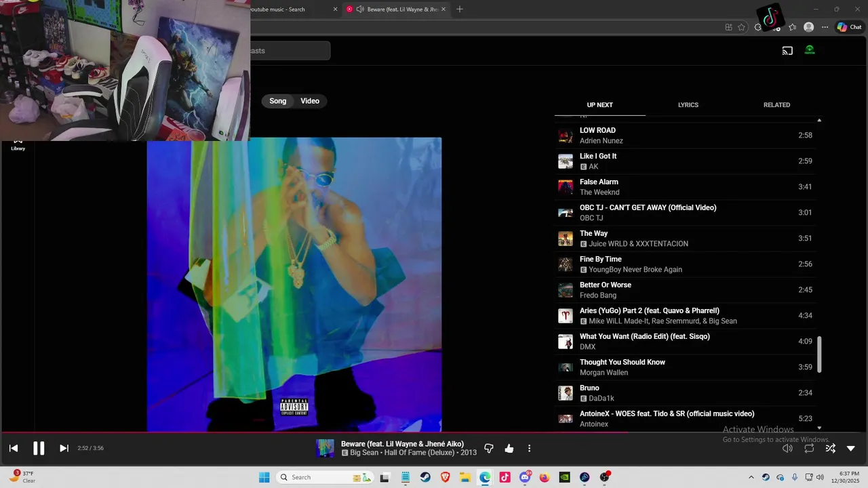The height and width of the screenshot is (488, 868).
Task: Open the green account avatar menu
Action: click(810, 50)
